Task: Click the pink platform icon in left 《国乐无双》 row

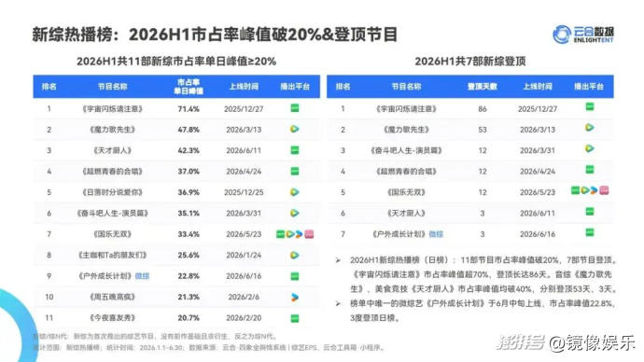Action: [x=309, y=234]
